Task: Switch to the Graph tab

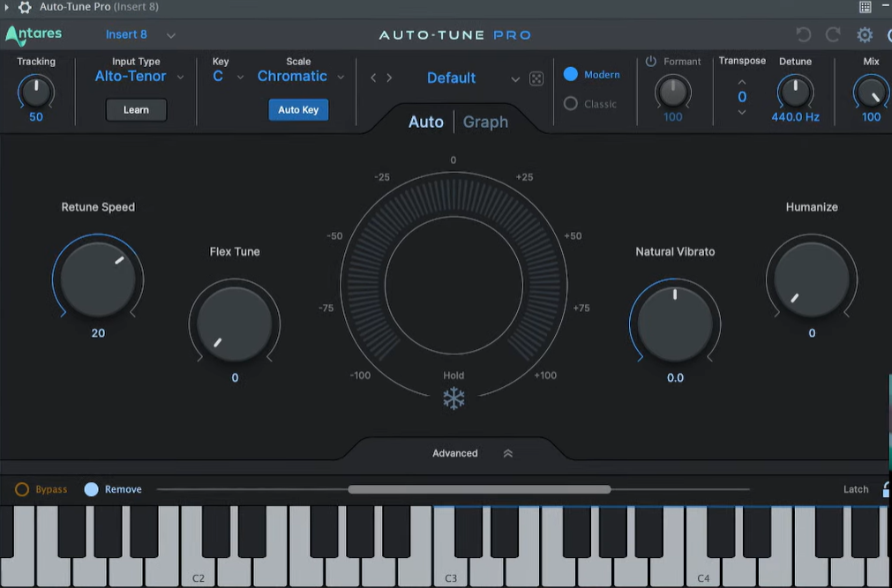Action: (485, 122)
